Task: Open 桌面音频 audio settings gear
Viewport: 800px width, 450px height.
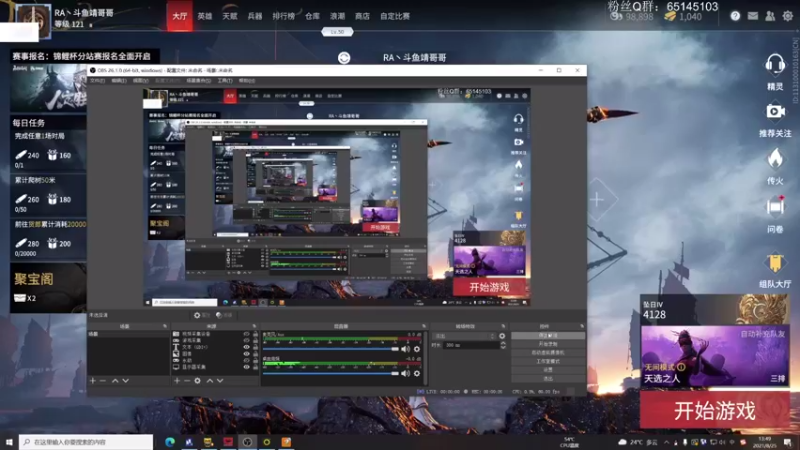Action: 417,373
